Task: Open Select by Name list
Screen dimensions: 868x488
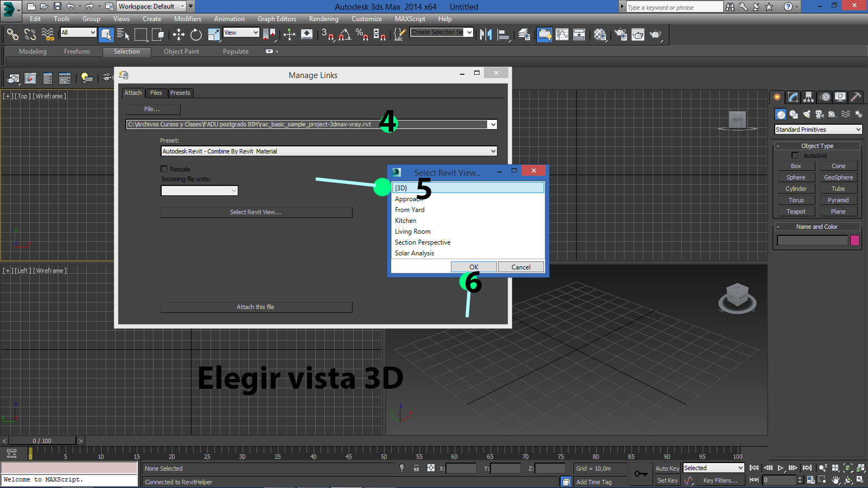Action: click(x=123, y=35)
